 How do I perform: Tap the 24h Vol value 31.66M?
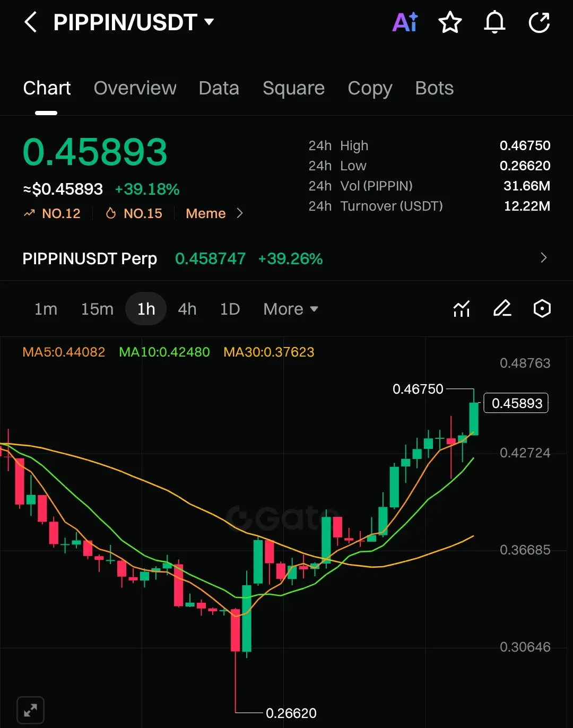[x=526, y=186]
